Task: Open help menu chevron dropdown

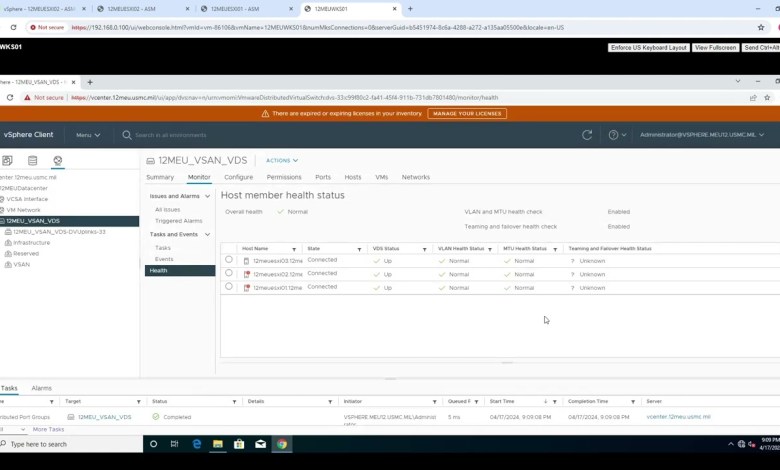Action: 624,135
